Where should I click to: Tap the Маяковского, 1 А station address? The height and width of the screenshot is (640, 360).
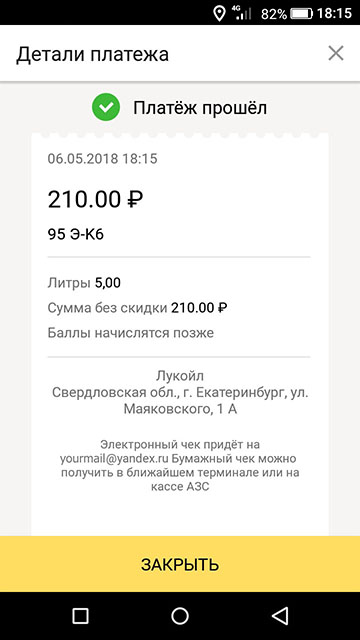tap(180, 409)
